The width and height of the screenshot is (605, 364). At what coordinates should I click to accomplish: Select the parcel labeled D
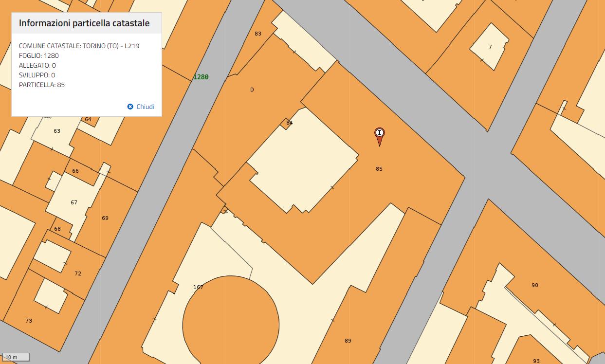[x=252, y=90]
